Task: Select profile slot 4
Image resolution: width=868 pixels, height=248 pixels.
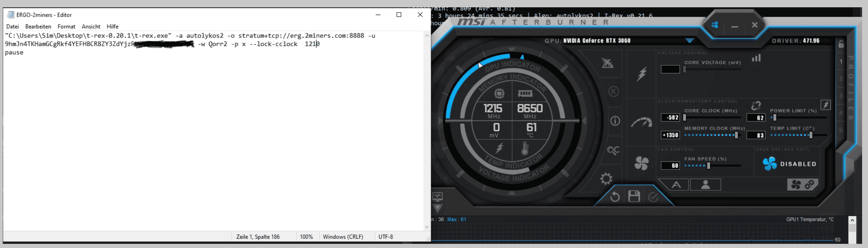Action: [841, 113]
